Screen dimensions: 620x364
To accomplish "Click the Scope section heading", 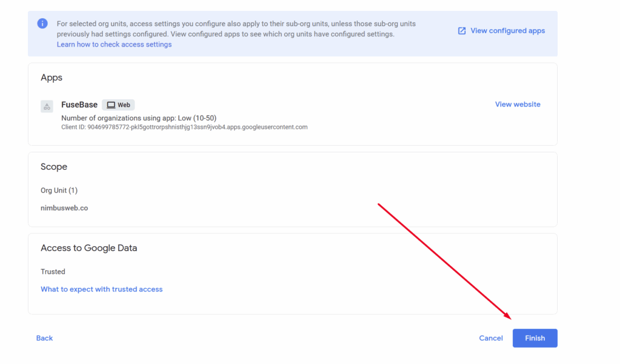I will 54,167.
